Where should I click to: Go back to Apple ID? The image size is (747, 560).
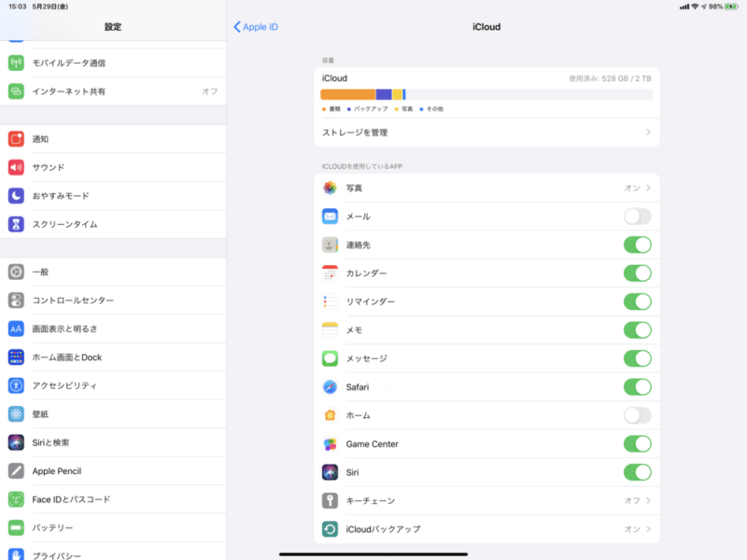point(256,27)
